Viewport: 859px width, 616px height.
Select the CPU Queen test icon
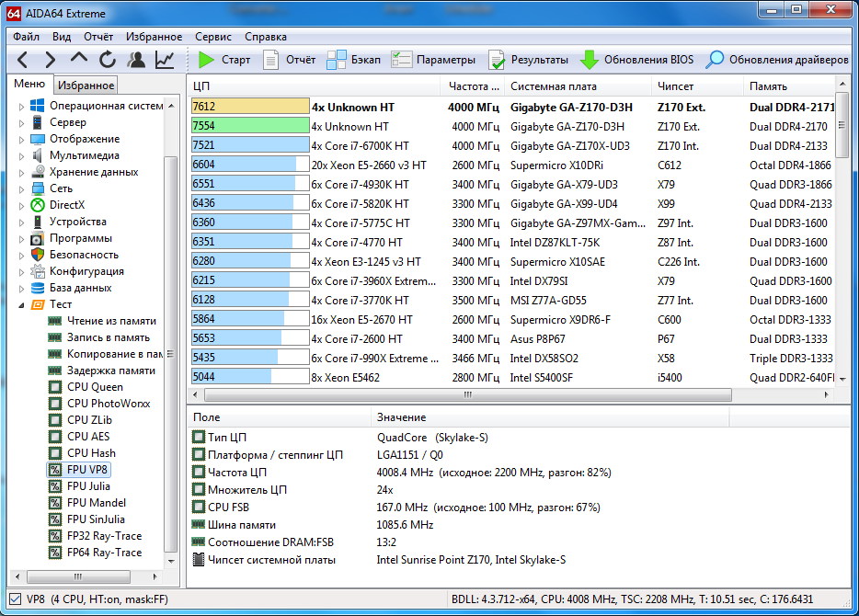(55, 387)
